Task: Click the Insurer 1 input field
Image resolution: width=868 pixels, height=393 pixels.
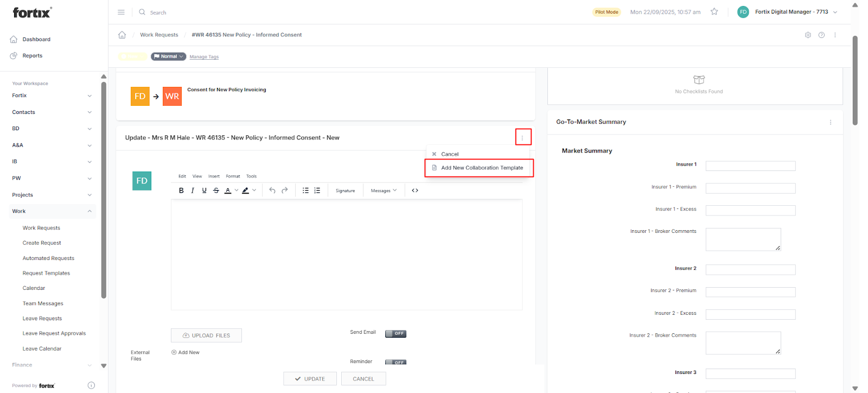Action: [750, 166]
